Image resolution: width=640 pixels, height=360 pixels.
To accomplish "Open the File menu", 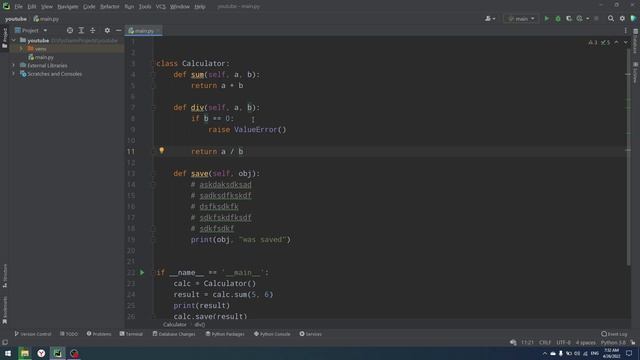I will pos(19,7).
